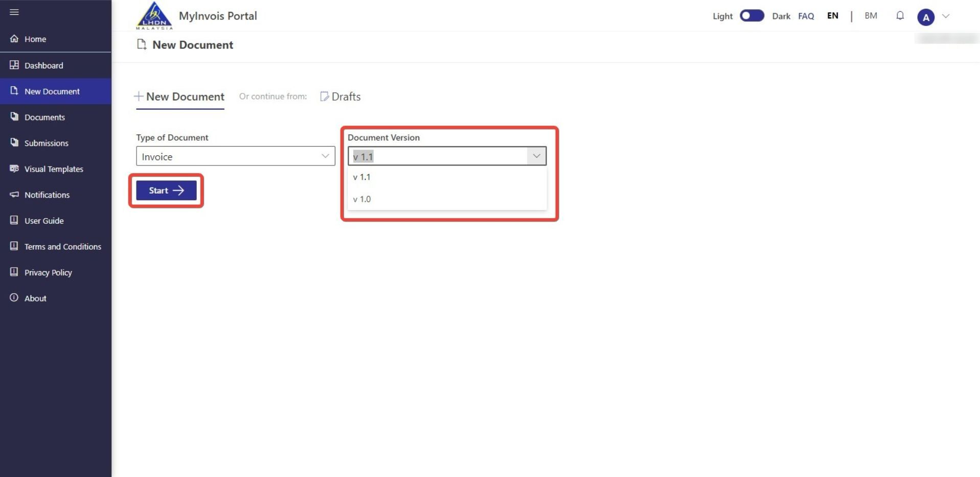The height and width of the screenshot is (477, 980).
Task: Open Submissions from sidebar
Action: click(x=55, y=143)
